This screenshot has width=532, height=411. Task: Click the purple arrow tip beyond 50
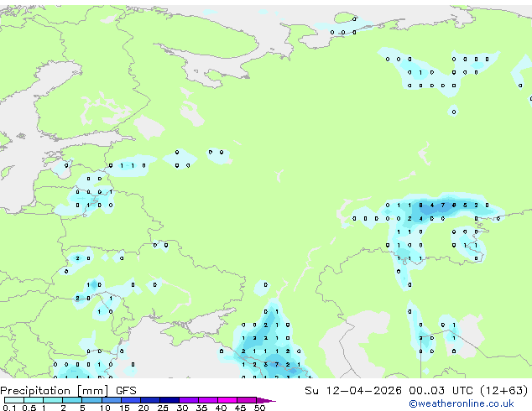[x=266, y=400]
